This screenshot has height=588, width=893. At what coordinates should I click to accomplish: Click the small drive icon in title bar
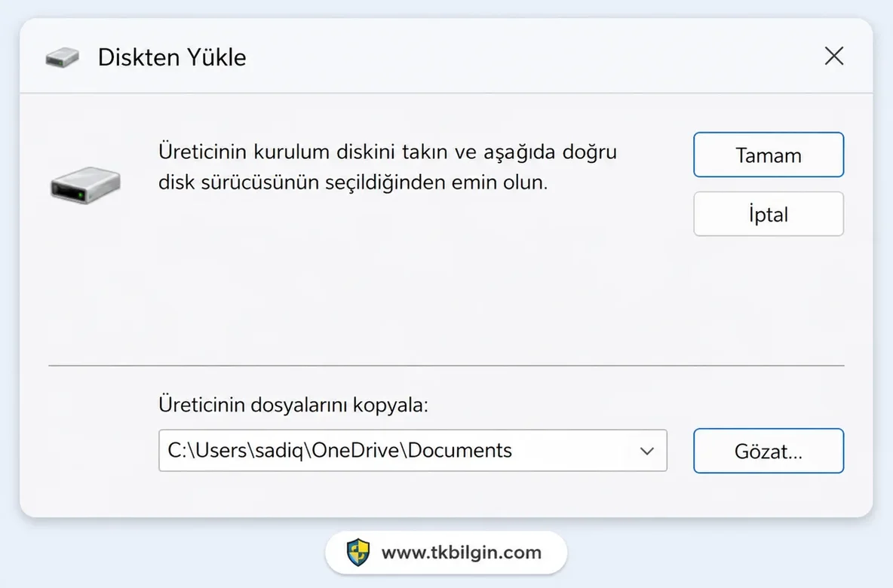62,57
